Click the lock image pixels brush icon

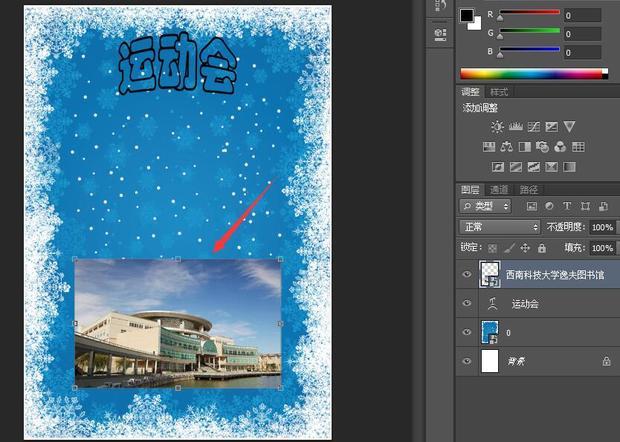510,247
